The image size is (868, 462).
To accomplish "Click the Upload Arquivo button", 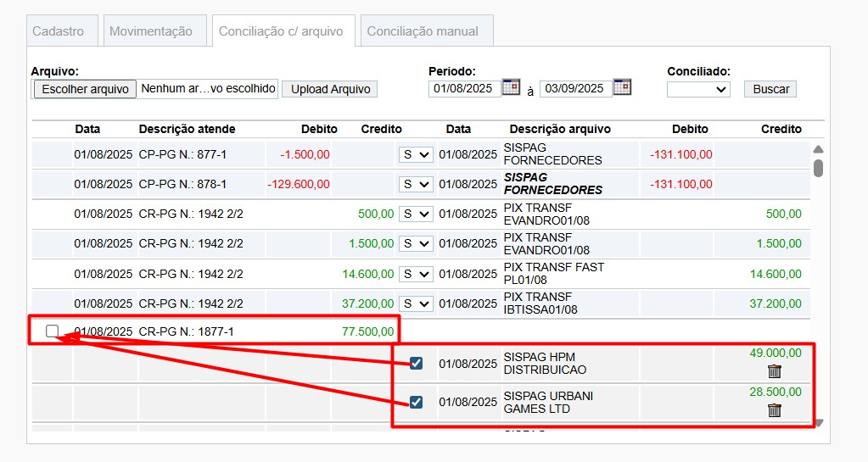I will [330, 89].
